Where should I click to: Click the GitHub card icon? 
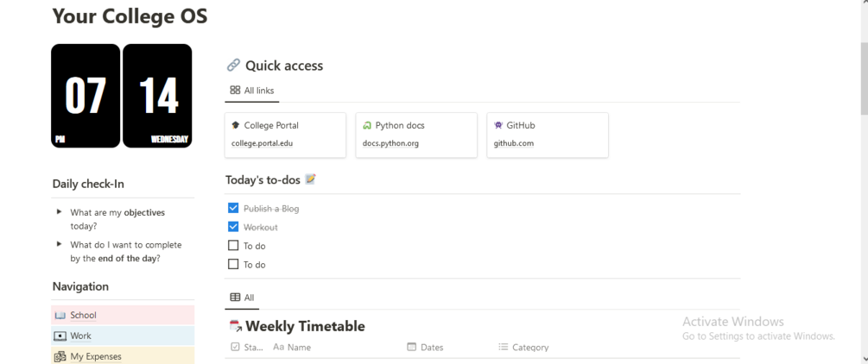tap(498, 125)
